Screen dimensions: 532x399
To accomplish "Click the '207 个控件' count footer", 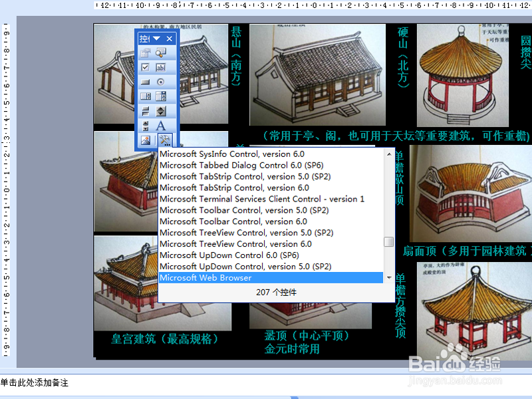I will point(276,293).
